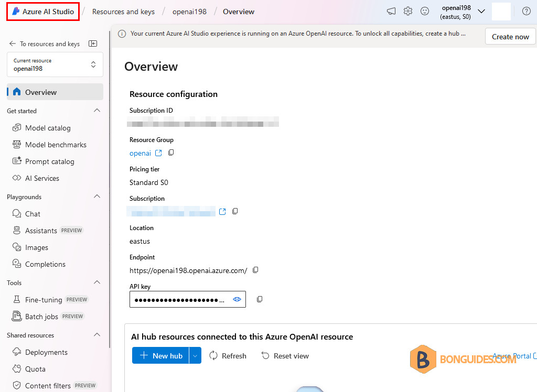Click Reset view

pyautogui.click(x=285, y=356)
